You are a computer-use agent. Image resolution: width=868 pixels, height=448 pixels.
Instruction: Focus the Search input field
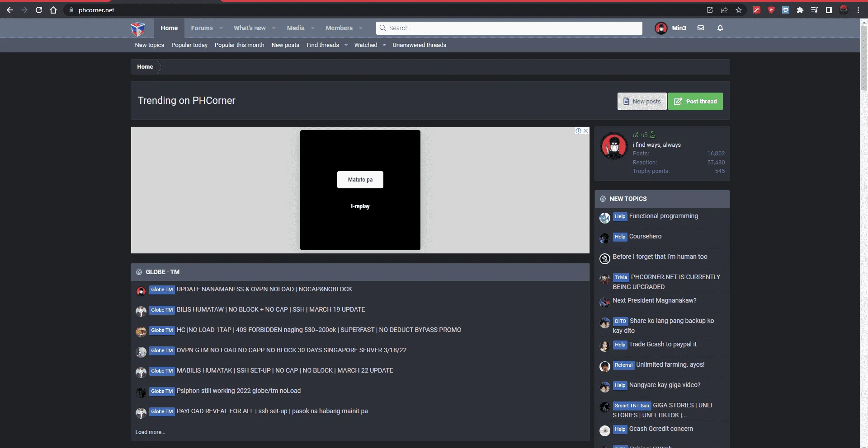[x=509, y=28]
